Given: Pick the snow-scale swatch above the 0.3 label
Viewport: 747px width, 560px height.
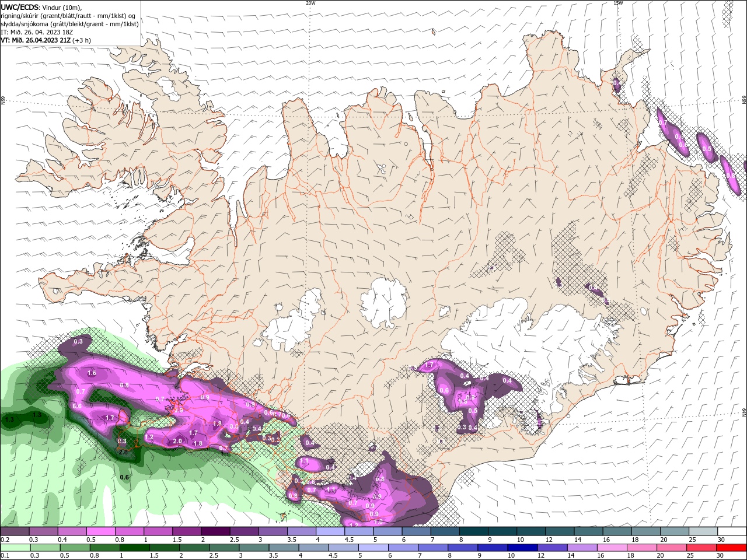Looking at the screenshot, I should 43,531.
